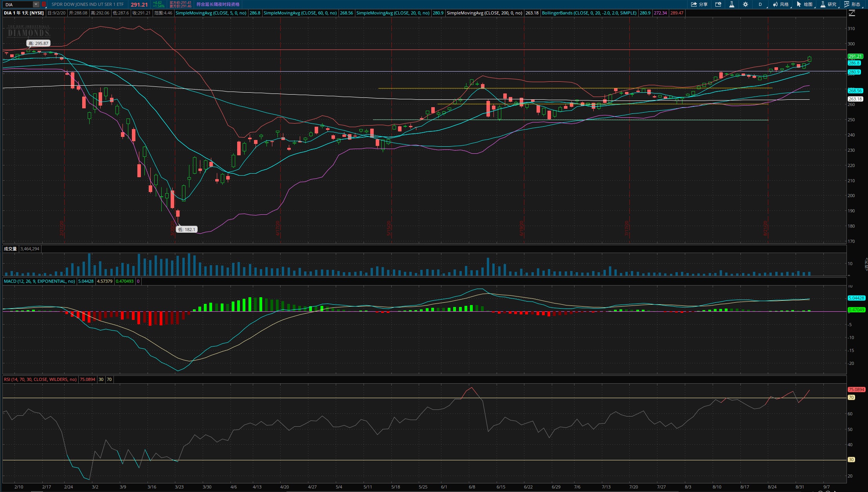868x492 pixels.
Task: Click the 8/31 date on time axis
Action: (800, 487)
